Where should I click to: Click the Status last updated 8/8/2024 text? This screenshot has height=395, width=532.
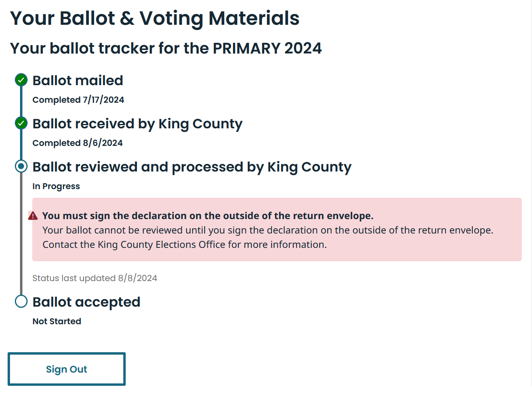point(94,278)
